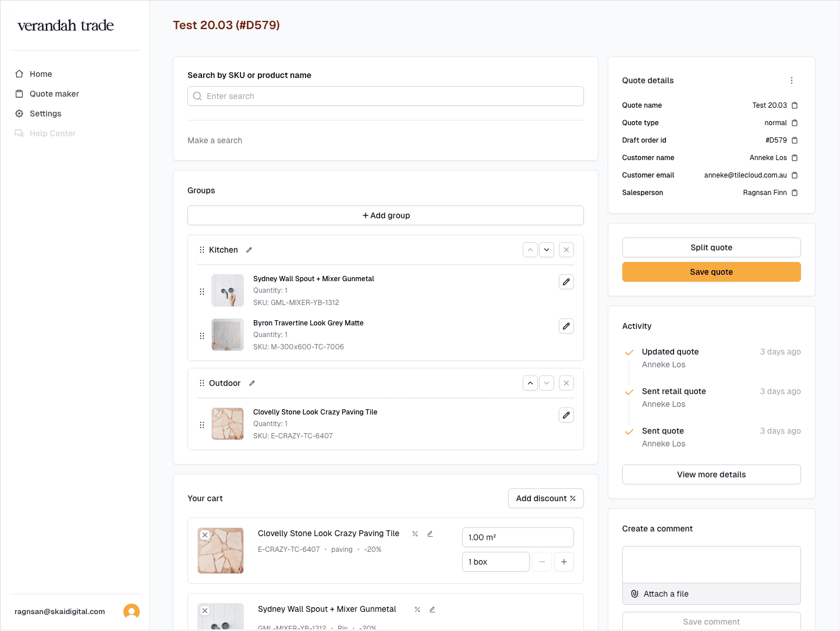
Task: Delete the Outdoor group
Action: (x=566, y=383)
